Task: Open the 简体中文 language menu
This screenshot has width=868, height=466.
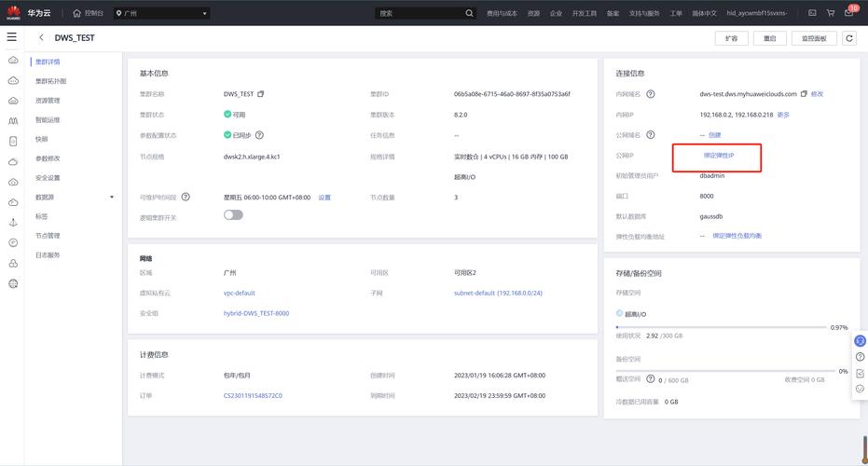Action: 704,13
